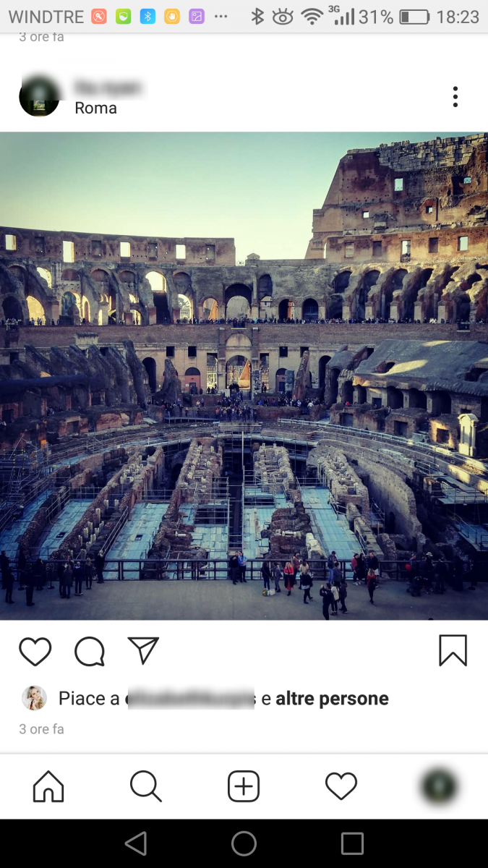
Task: Tap the Roma location label
Action: coord(95,108)
